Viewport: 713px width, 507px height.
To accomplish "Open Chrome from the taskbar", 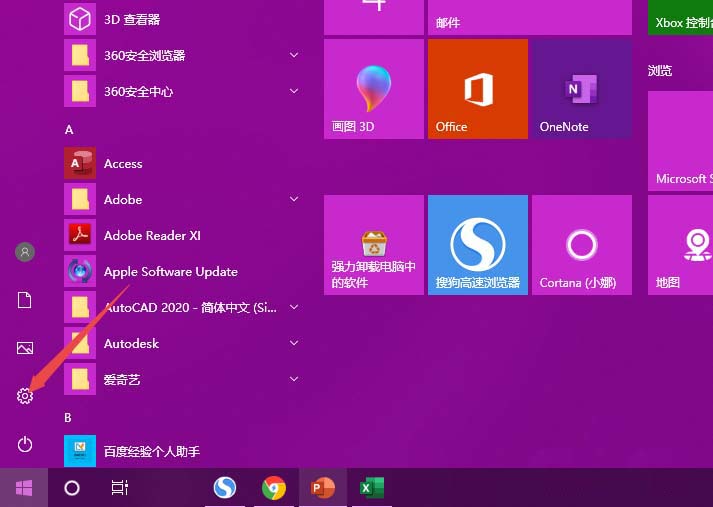I will [274, 488].
